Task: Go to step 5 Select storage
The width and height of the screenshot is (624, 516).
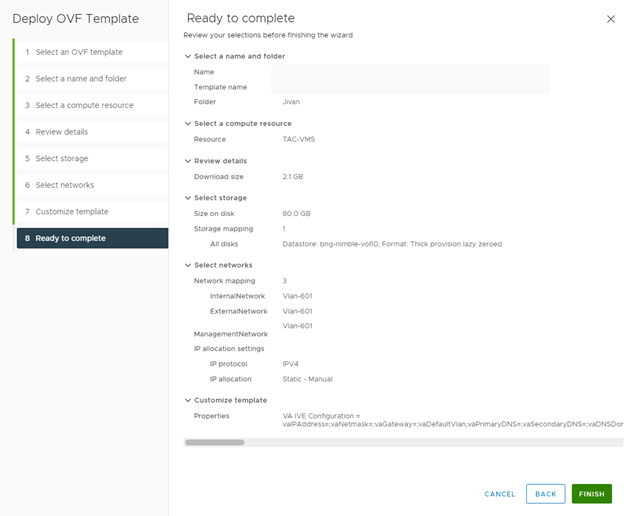Action: tap(92, 159)
